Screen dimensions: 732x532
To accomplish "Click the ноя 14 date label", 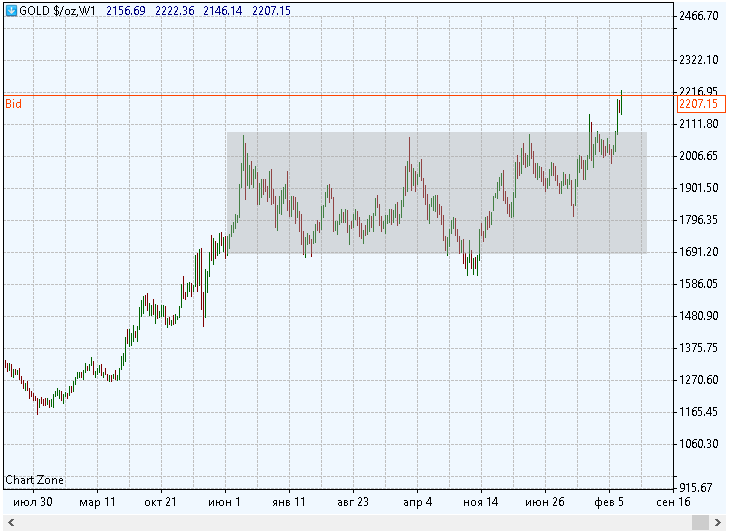I will click(481, 502).
